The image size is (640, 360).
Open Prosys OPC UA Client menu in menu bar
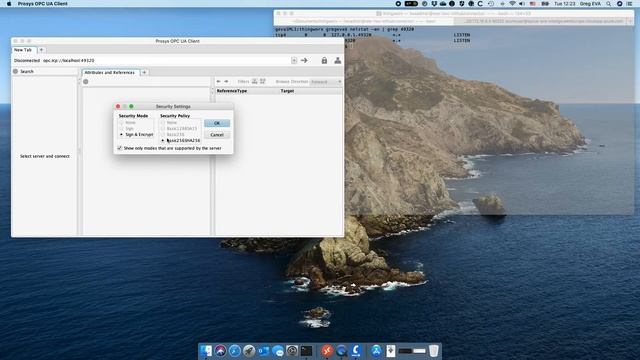pos(42,4)
